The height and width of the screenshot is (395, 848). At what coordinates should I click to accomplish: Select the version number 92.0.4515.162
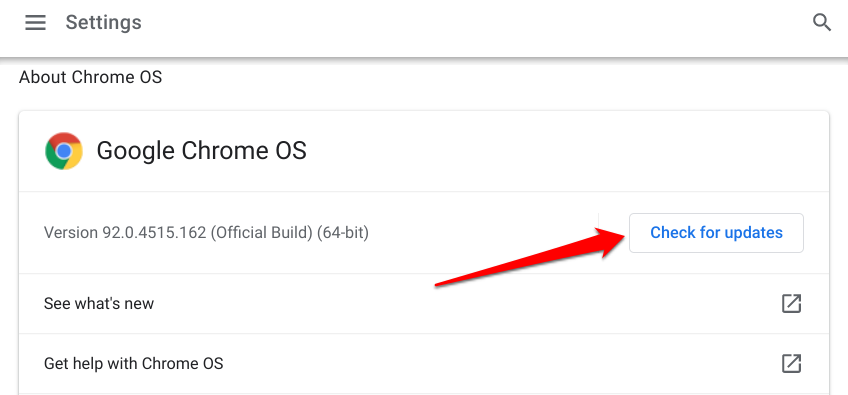click(x=154, y=233)
